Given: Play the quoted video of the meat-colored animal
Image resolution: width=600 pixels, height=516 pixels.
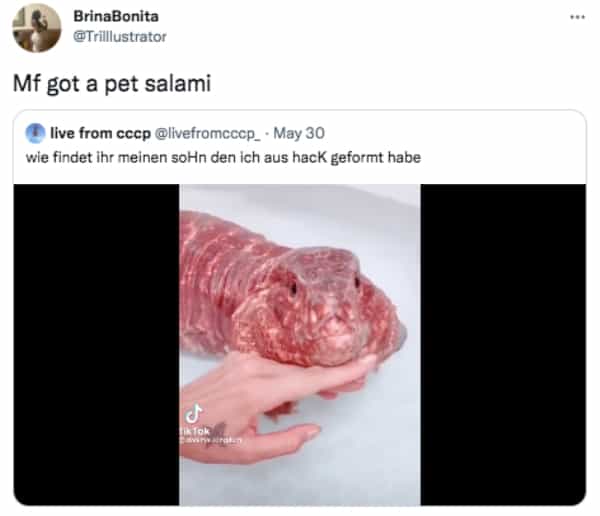Looking at the screenshot, I should tap(300, 345).
